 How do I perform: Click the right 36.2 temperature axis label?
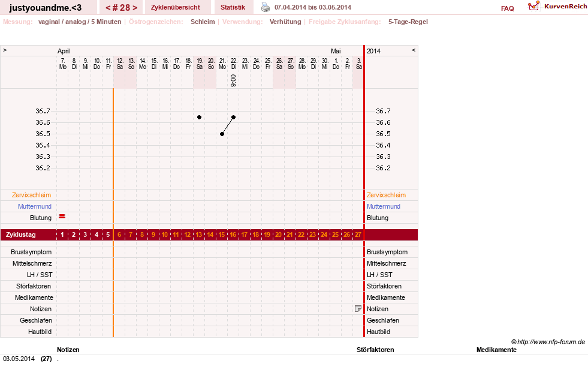coord(383,168)
